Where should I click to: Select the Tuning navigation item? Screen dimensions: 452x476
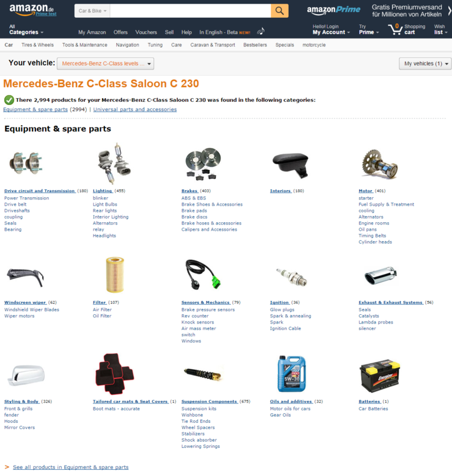click(x=155, y=45)
